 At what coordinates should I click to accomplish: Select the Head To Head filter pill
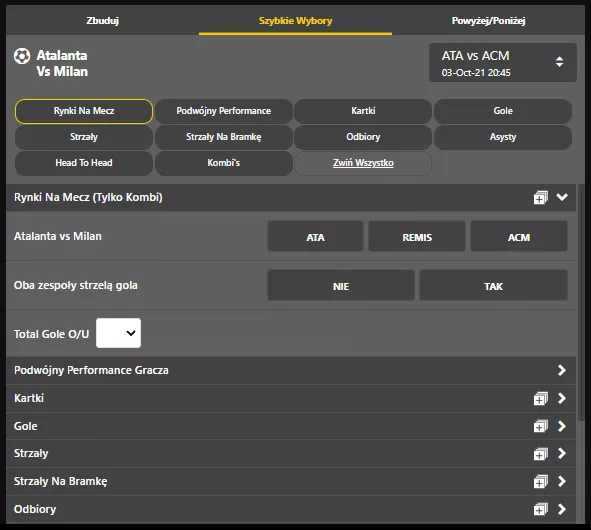pos(84,163)
